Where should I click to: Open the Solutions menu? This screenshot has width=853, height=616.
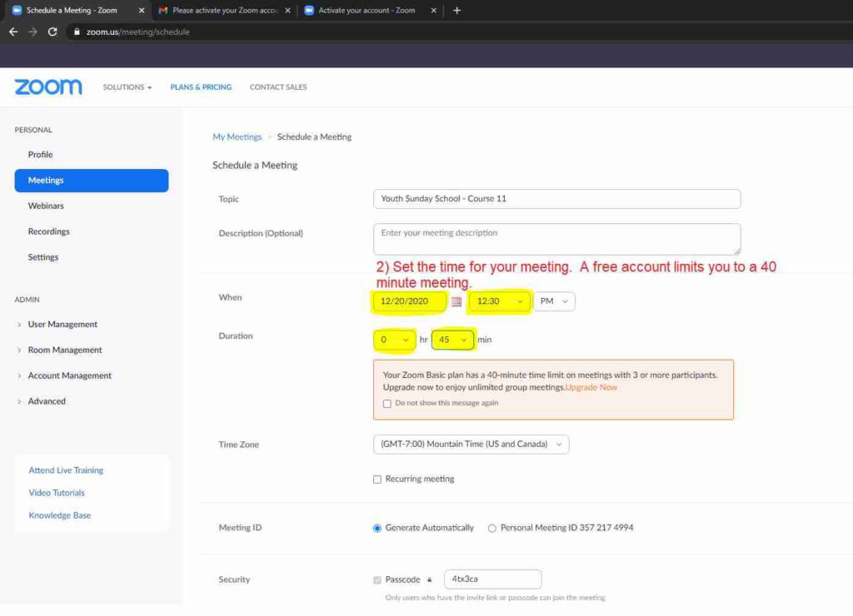coord(127,87)
